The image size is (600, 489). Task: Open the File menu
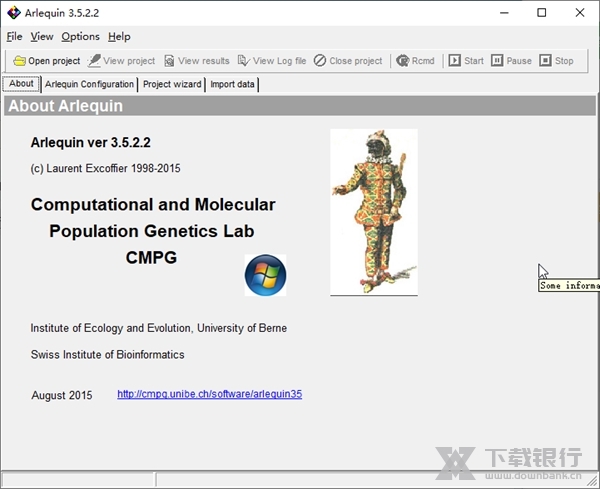coord(14,37)
